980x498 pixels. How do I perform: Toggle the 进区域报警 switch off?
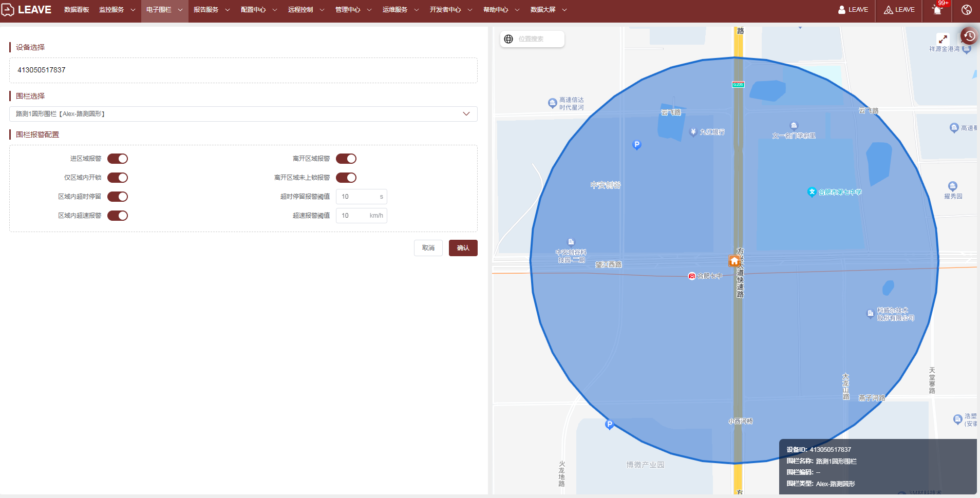click(x=118, y=159)
